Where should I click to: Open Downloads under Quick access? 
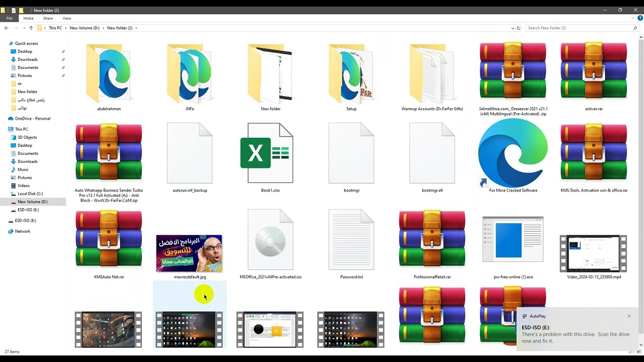[28, 59]
